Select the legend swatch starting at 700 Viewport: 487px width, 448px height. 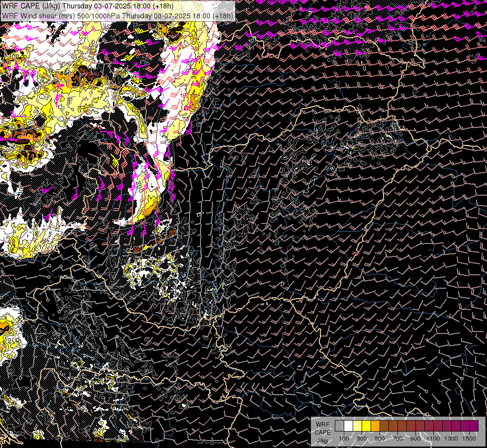pos(402,426)
